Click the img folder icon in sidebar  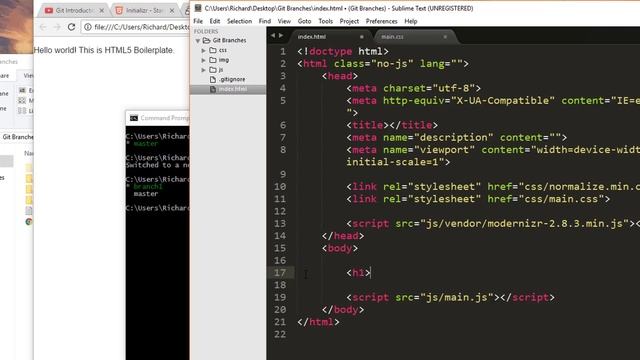[213, 60]
